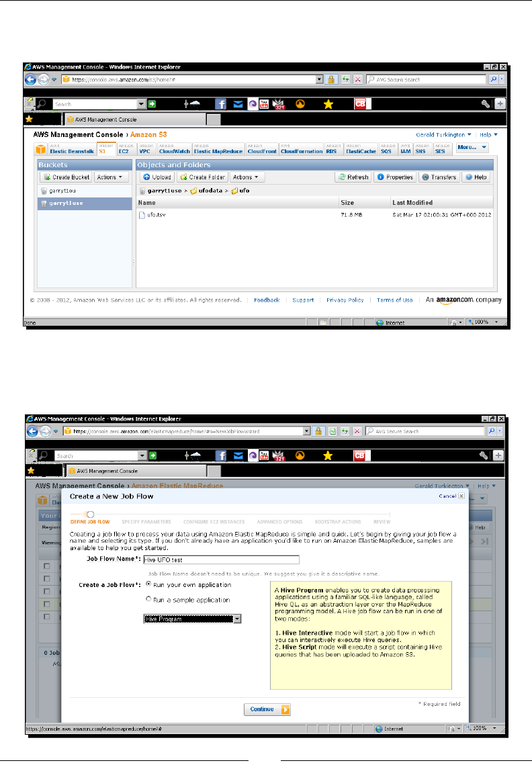This screenshot has height=767, width=532.
Task: Switch to the ElastiCache service tab
Action: tap(361, 149)
